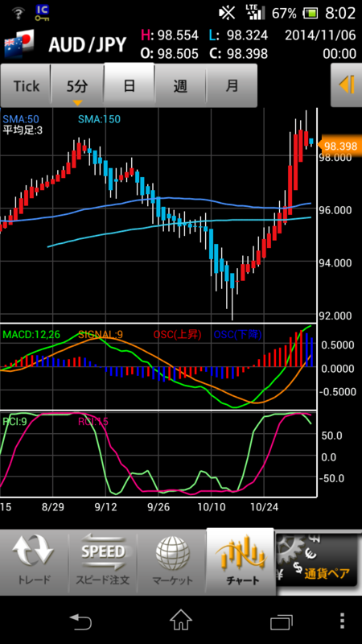This screenshot has height=644, width=362.
Task: Tap the Android home button
Action: (x=181, y=620)
